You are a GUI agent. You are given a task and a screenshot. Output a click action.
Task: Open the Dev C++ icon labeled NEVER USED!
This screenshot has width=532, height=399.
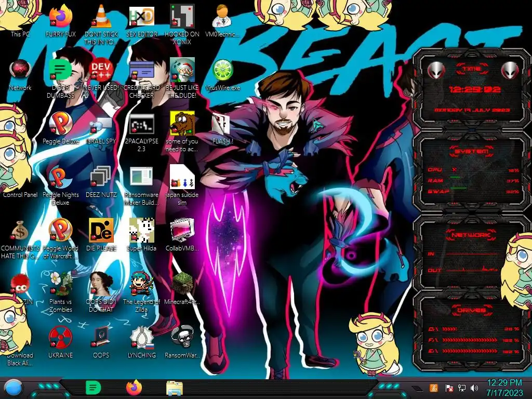[x=101, y=75]
